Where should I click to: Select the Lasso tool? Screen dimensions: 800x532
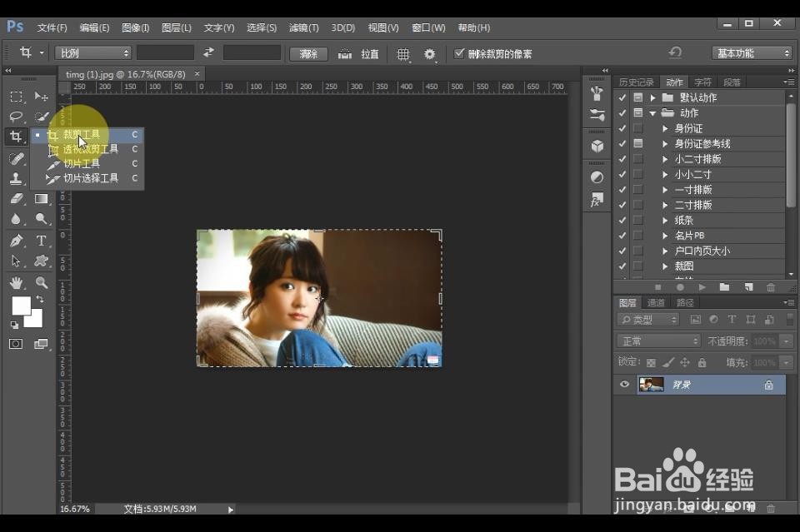pyautogui.click(x=16, y=117)
